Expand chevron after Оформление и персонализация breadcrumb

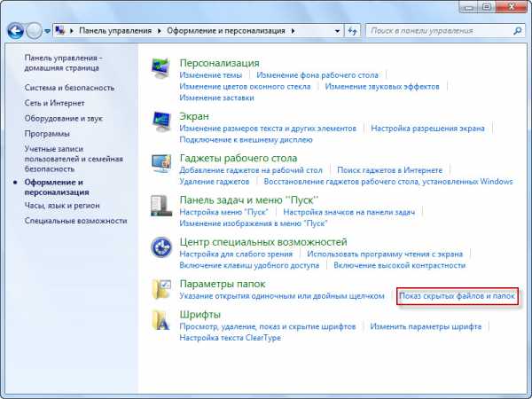click(293, 31)
